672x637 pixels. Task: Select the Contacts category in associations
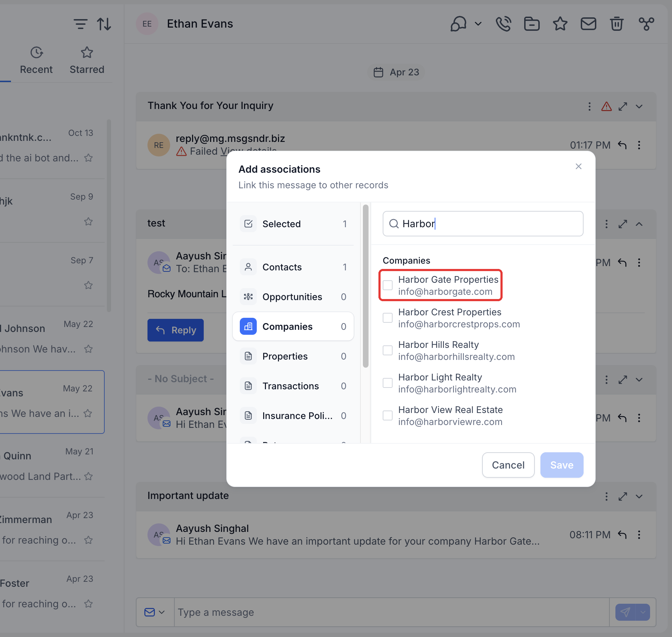click(x=293, y=267)
